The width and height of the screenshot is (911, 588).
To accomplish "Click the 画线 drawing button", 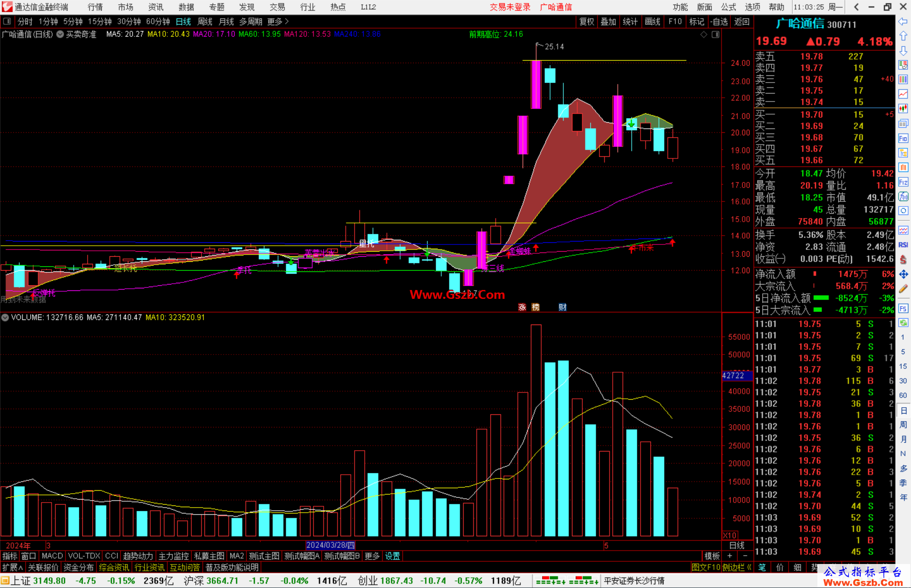I will 652,21.
